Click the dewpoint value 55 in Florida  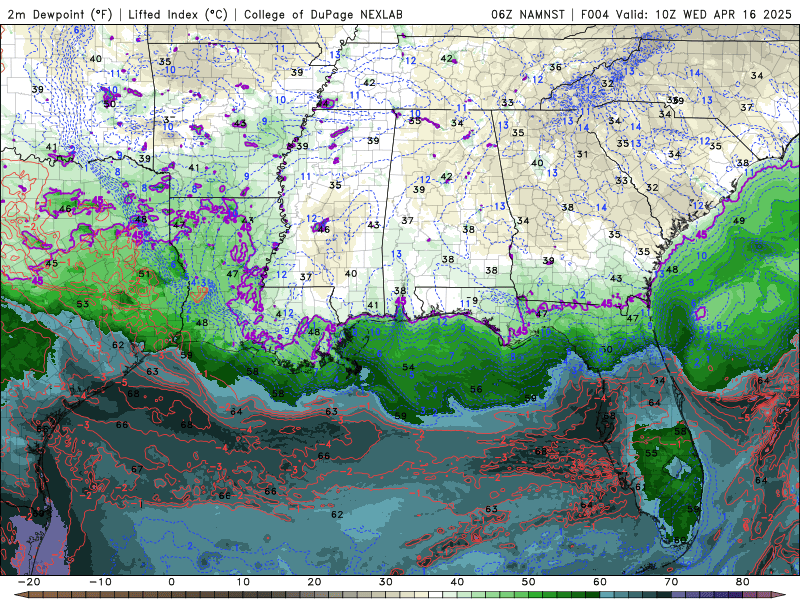(x=651, y=453)
